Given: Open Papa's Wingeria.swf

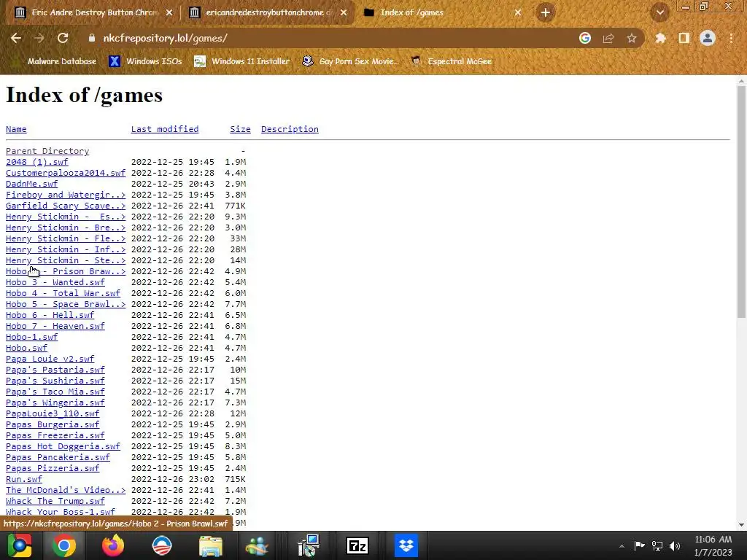Looking at the screenshot, I should pyautogui.click(x=55, y=402).
